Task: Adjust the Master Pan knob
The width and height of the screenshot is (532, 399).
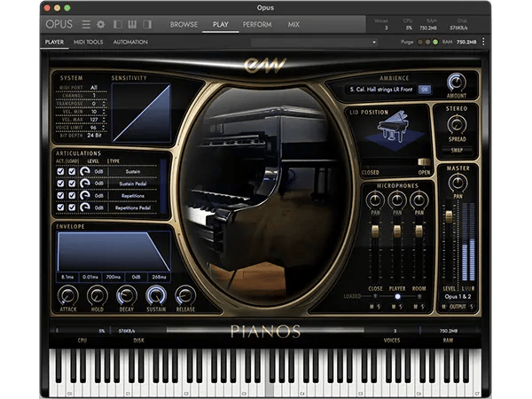Action: [458, 183]
